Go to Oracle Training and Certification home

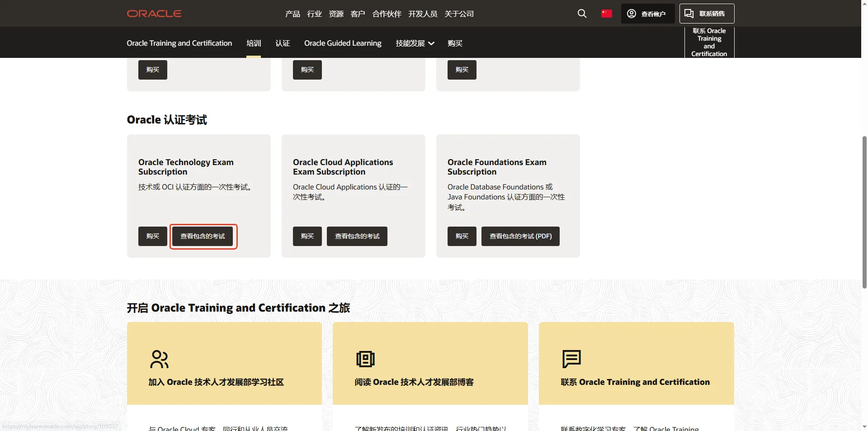click(179, 43)
